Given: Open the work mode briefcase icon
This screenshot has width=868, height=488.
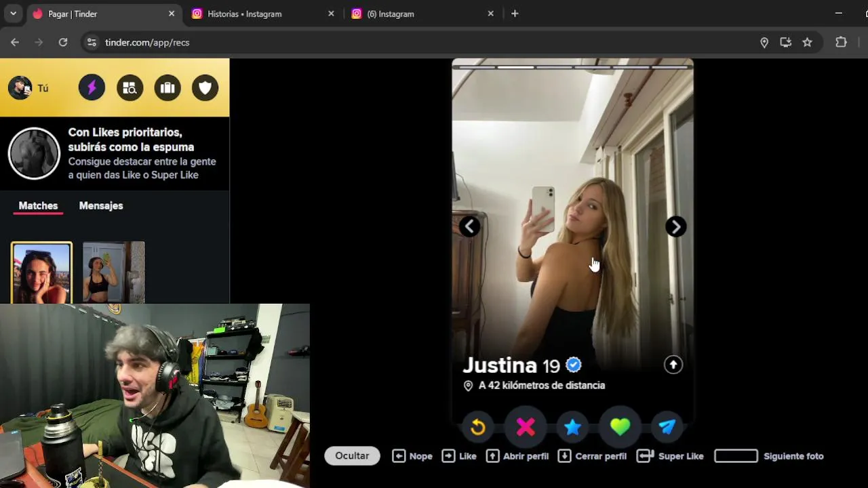Looking at the screenshot, I should (167, 88).
